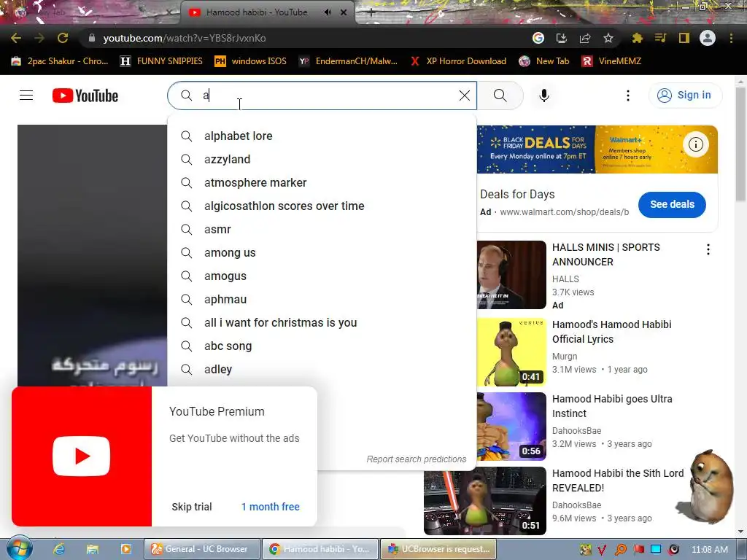Open the Windows Start menu
The image size is (747, 560).
point(20,548)
